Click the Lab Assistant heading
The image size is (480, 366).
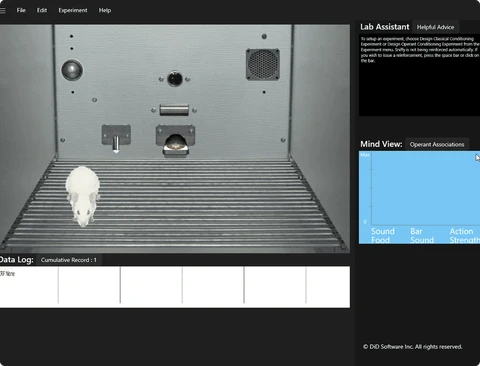[385, 27]
